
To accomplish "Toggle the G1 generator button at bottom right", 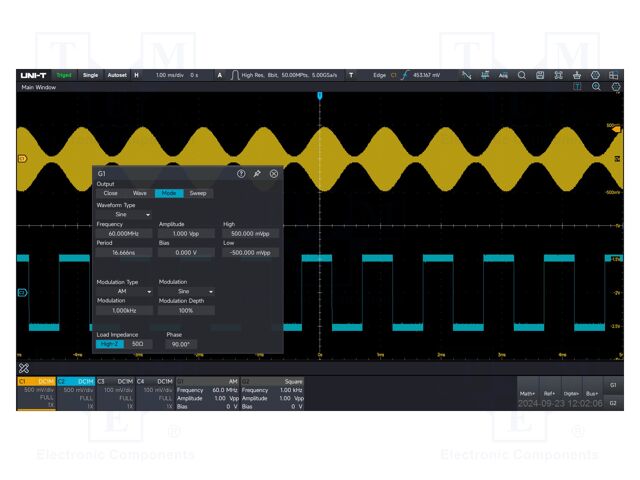I will pos(613,385).
